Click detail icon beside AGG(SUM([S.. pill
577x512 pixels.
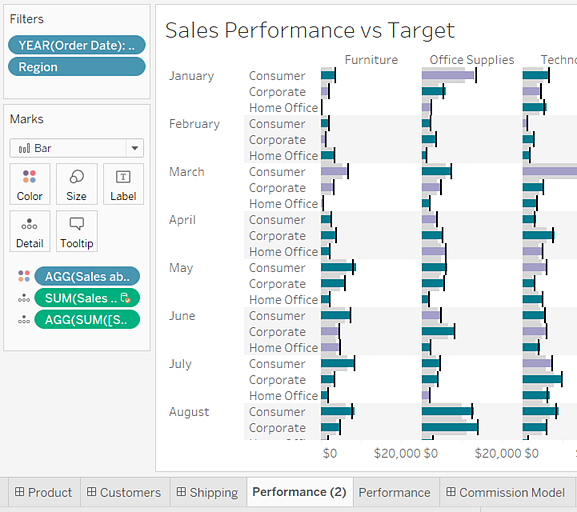tap(24, 319)
